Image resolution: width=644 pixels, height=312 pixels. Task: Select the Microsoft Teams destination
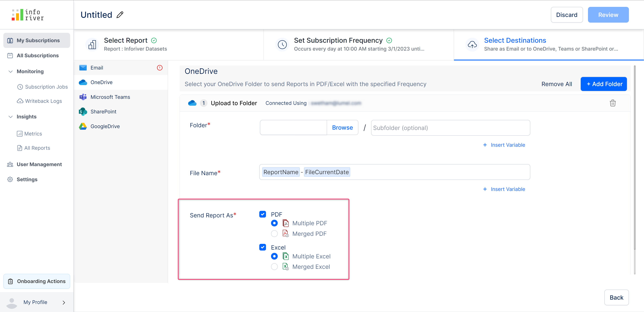coord(110,97)
